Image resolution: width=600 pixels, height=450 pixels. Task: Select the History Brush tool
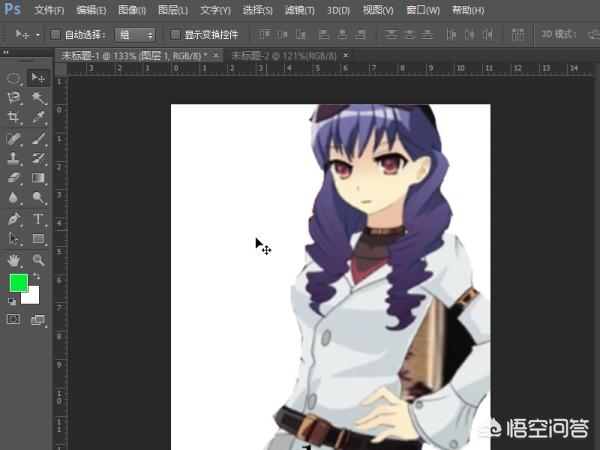[x=38, y=158]
